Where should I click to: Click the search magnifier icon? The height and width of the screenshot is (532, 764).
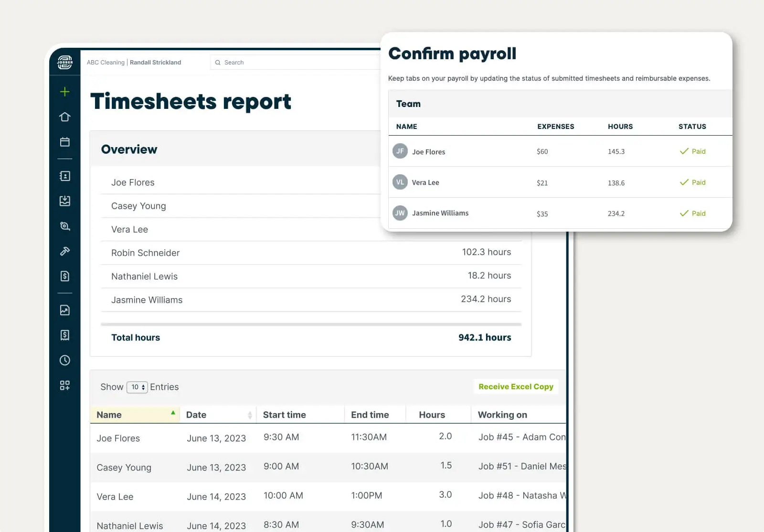[x=218, y=63]
